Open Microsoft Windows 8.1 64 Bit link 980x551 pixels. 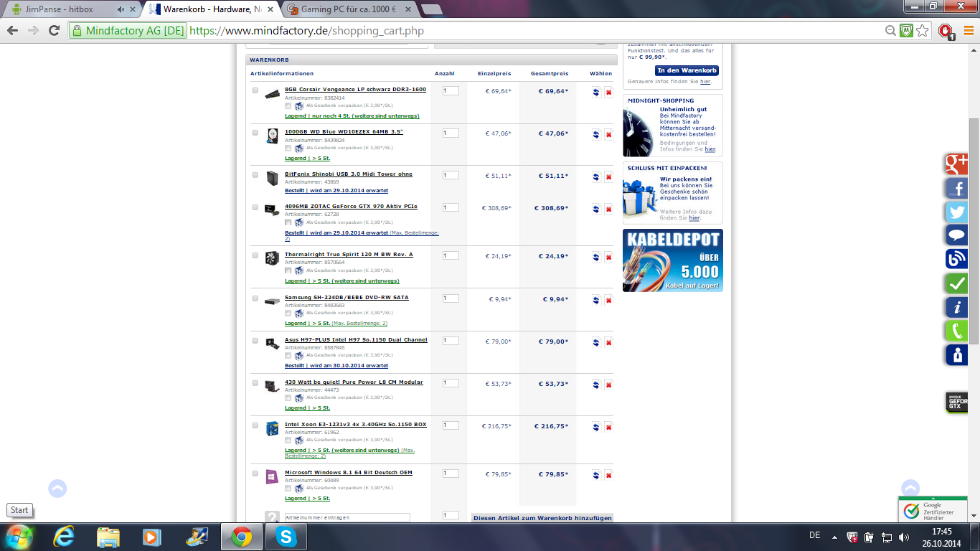click(x=349, y=473)
